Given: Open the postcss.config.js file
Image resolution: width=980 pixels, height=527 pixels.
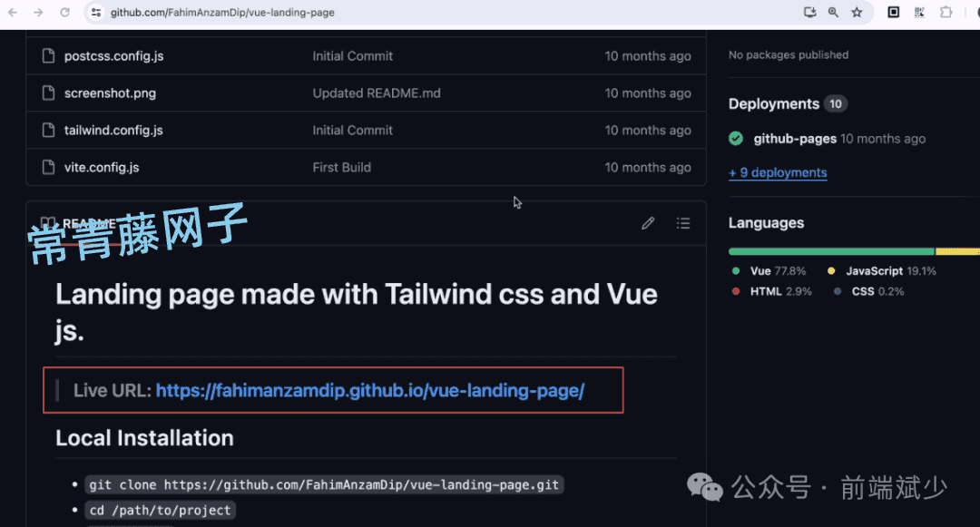Looking at the screenshot, I should tap(113, 55).
